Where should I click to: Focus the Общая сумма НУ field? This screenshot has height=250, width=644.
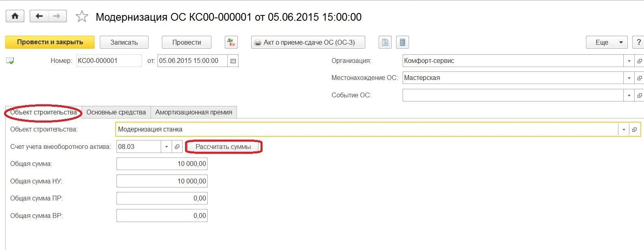162,181
